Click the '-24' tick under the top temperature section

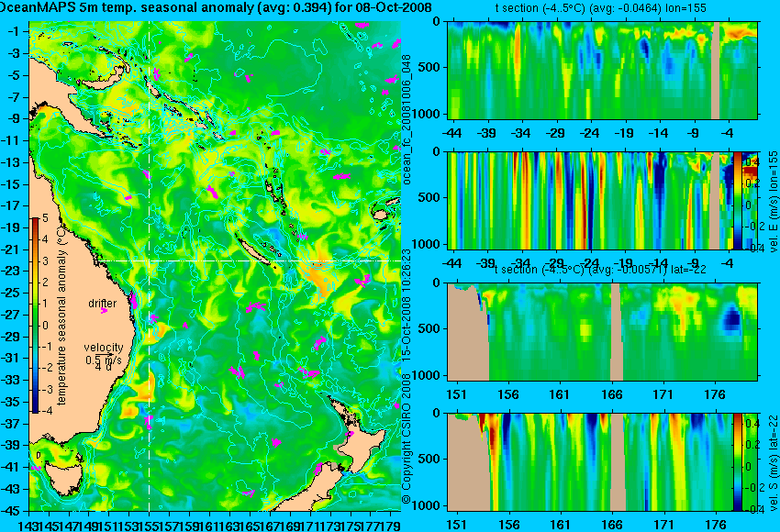(x=589, y=133)
